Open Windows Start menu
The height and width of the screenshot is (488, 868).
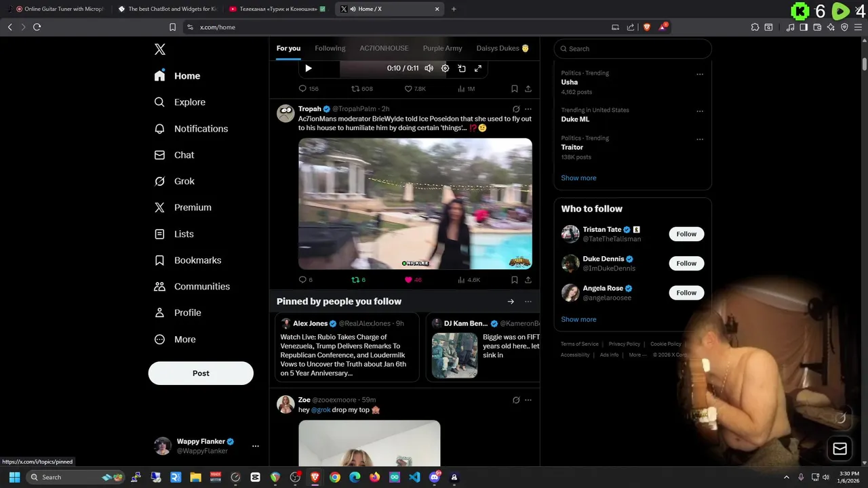pyautogui.click(x=14, y=477)
